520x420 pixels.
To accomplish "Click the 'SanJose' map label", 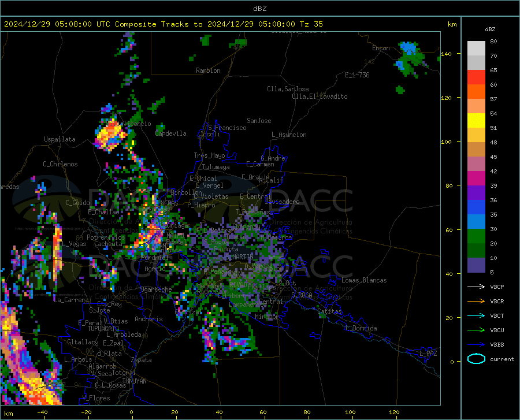I will (259, 121).
